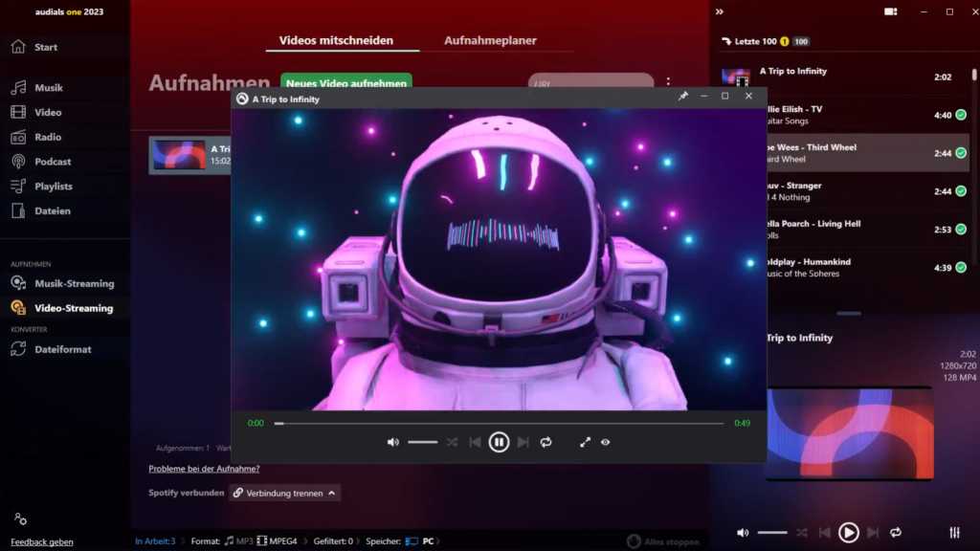The image size is (980, 551).
Task: Select Musik-Streaming recording mode
Action: [x=62, y=283]
